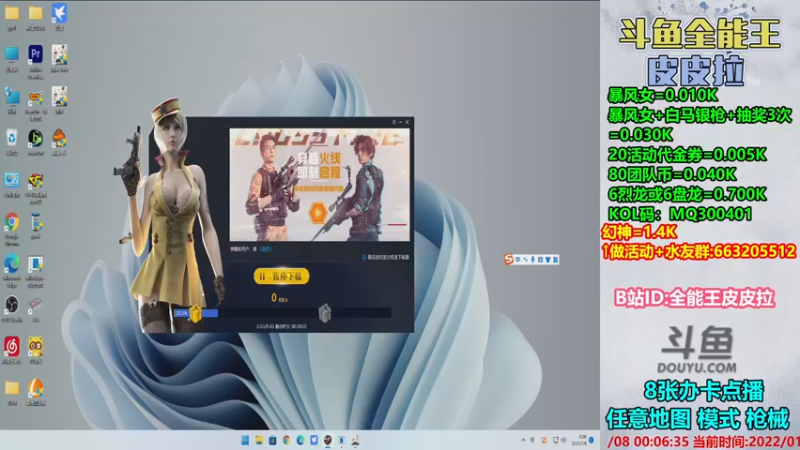
Task: Open Edge from the taskbar
Action: 300,440
